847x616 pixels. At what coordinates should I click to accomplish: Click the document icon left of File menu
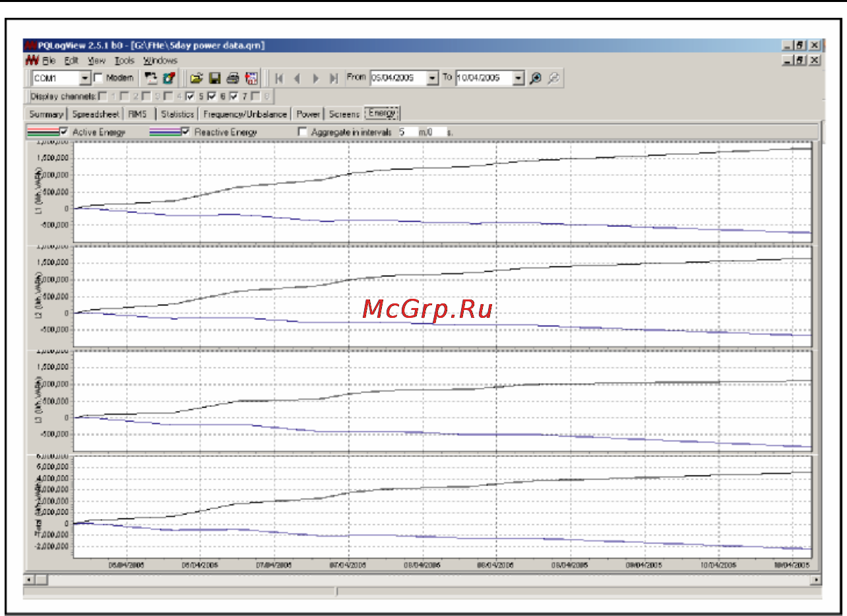click(x=31, y=60)
